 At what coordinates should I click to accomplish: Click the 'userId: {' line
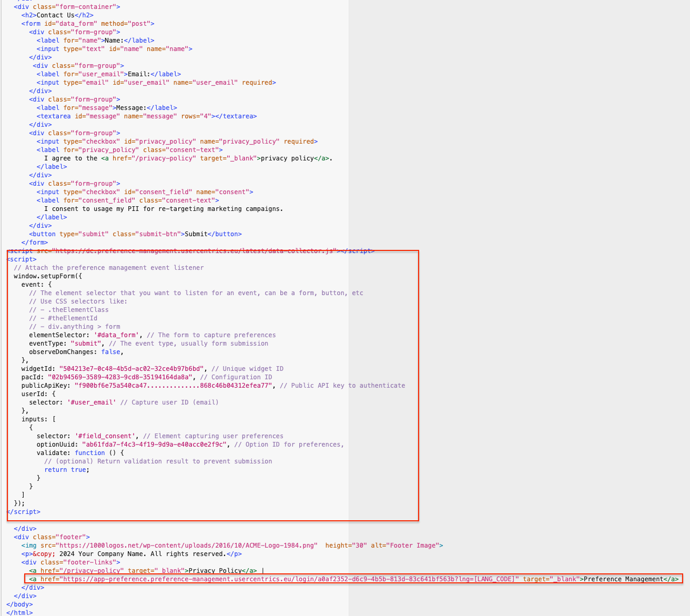pyautogui.click(x=38, y=394)
